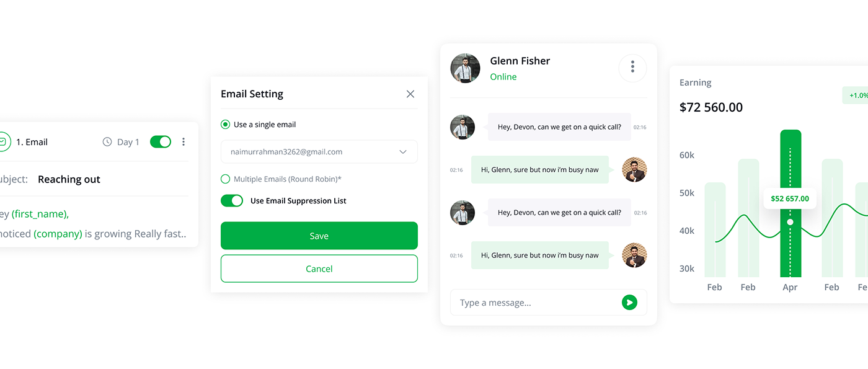Click the Cancel button
Viewport: 868px width, 369px height.
click(319, 269)
